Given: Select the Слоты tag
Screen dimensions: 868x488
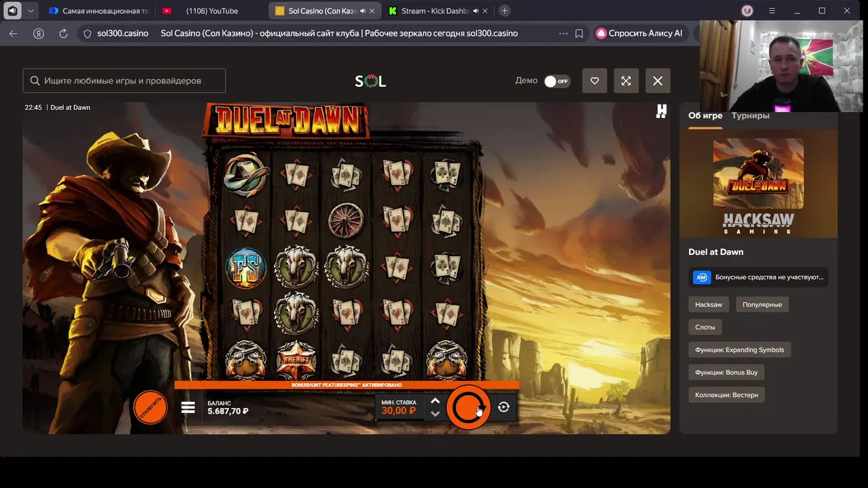Looking at the screenshot, I should pyautogui.click(x=705, y=327).
